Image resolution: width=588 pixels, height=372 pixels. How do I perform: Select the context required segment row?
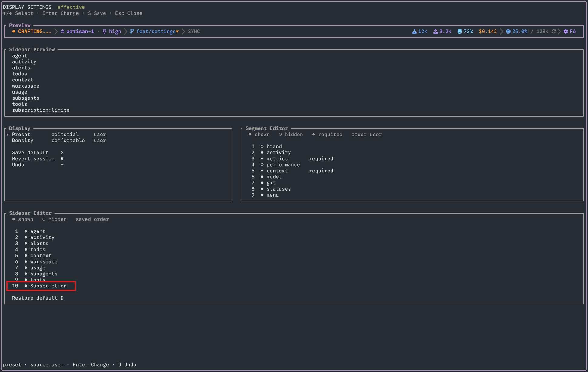tap(292, 171)
